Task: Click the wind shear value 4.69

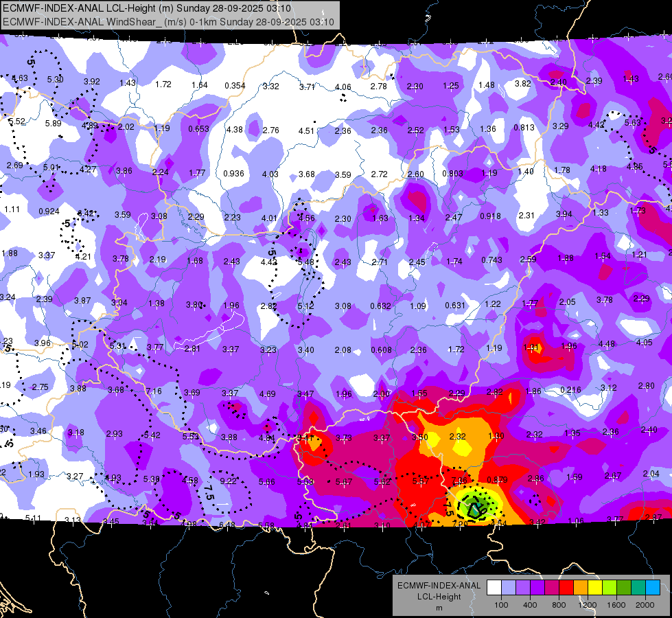Action: tap(268, 393)
